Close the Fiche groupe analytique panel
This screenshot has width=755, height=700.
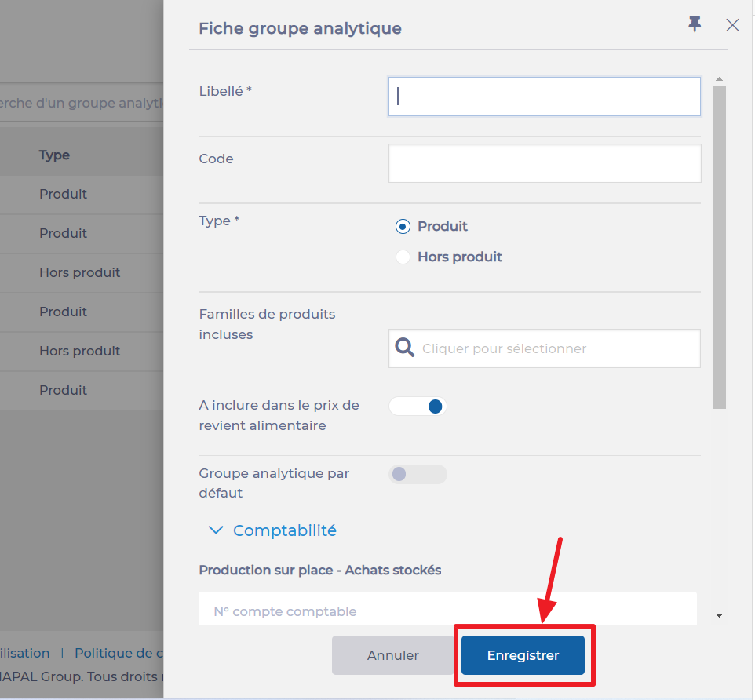point(732,25)
